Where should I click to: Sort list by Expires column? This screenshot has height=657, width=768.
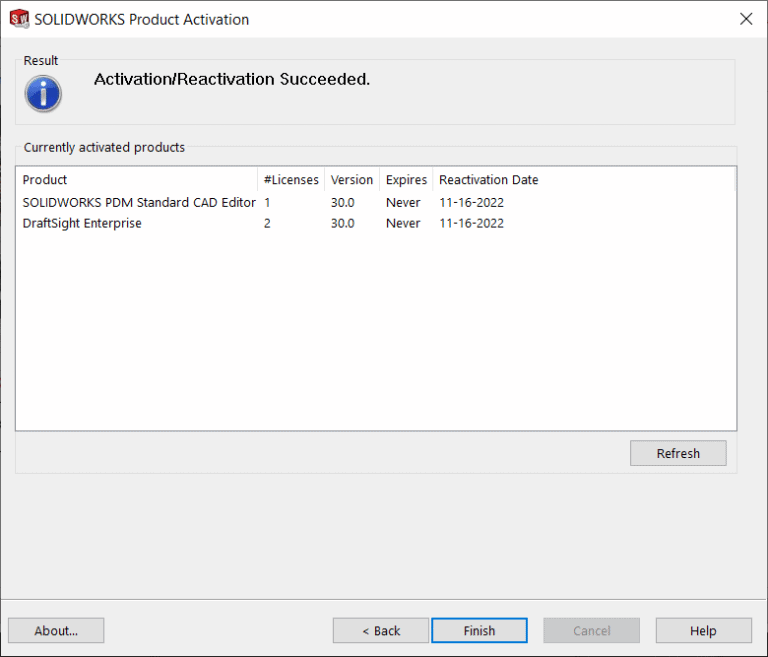coord(406,180)
